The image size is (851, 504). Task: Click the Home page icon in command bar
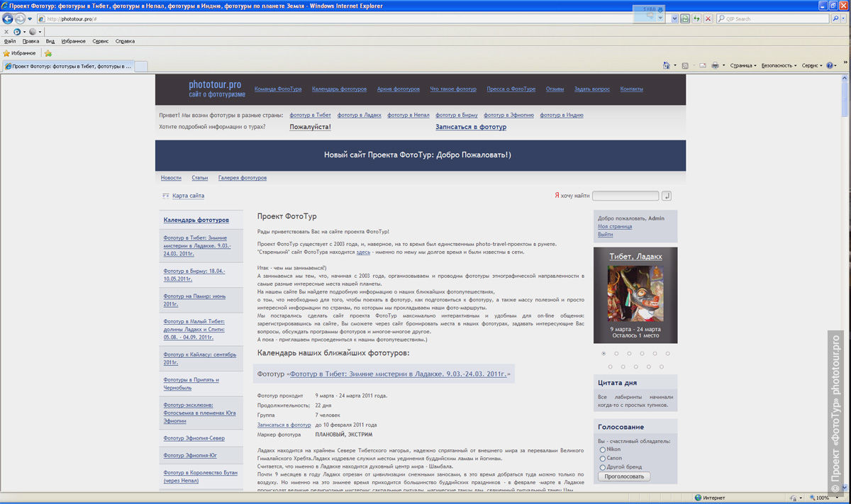[x=666, y=65]
